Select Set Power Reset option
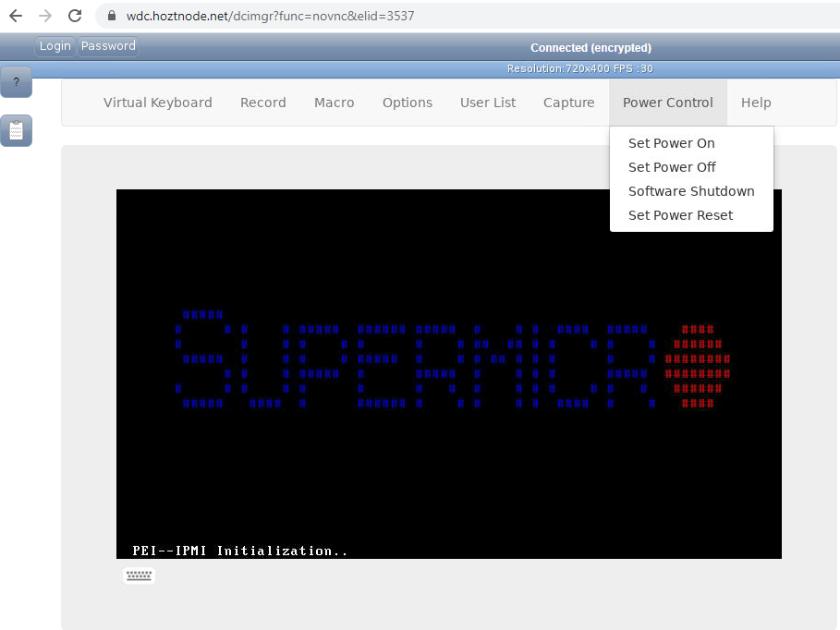The image size is (840, 630). (x=691, y=215)
